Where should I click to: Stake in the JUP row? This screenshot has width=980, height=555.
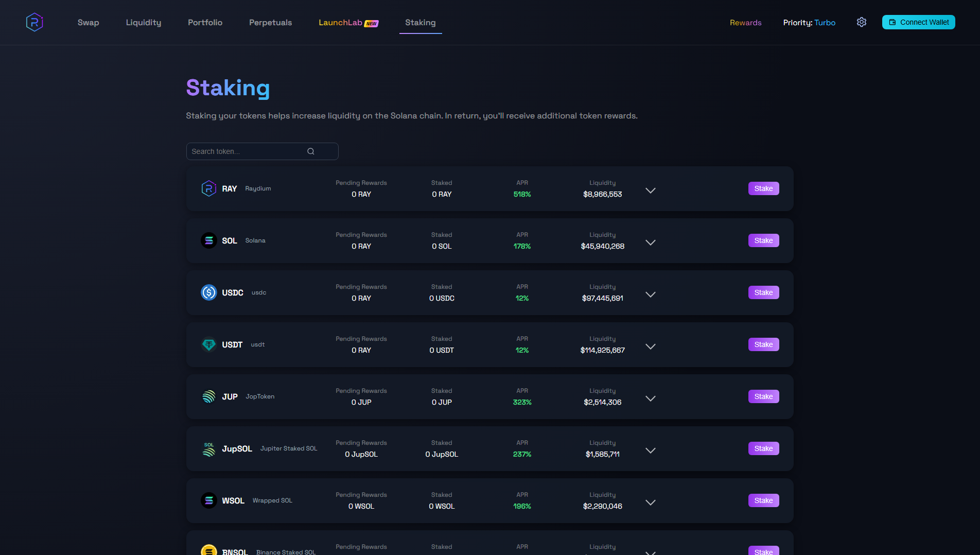pyautogui.click(x=763, y=396)
